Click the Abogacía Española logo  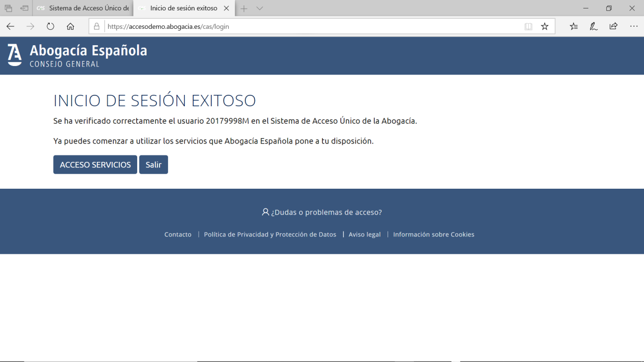pyautogui.click(x=77, y=55)
